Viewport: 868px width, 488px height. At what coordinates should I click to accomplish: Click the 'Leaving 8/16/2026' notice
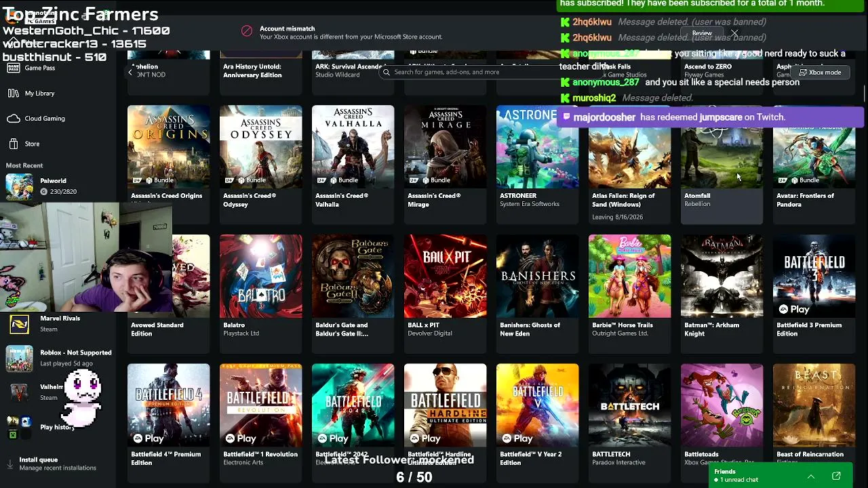tap(617, 217)
